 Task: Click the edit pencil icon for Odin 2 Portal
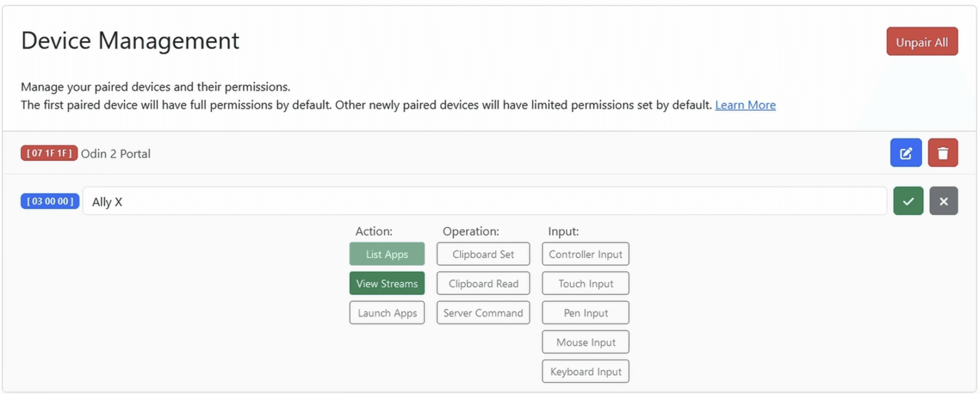pyautogui.click(x=905, y=153)
